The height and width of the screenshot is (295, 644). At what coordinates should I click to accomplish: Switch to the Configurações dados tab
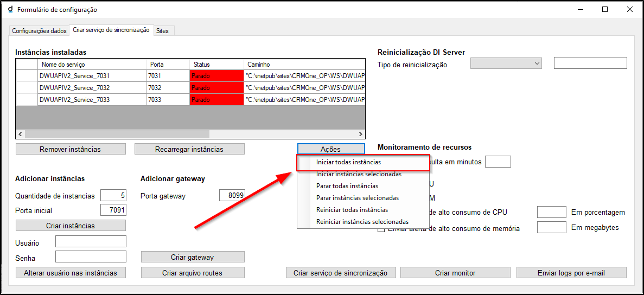(x=40, y=31)
